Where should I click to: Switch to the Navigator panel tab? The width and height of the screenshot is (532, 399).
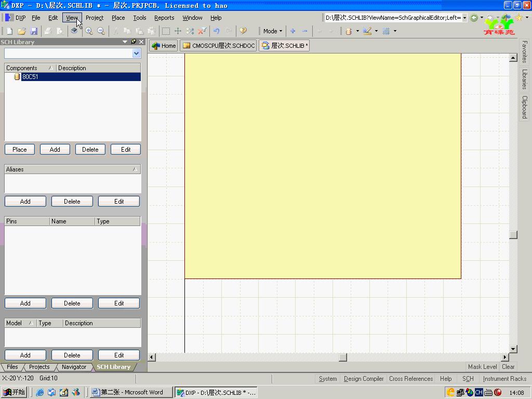pyautogui.click(x=74, y=367)
